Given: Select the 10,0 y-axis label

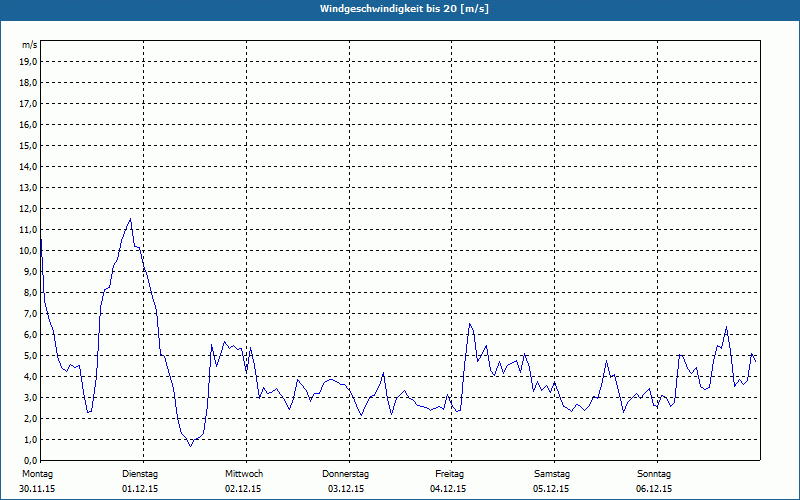Looking at the screenshot, I should (28, 251).
